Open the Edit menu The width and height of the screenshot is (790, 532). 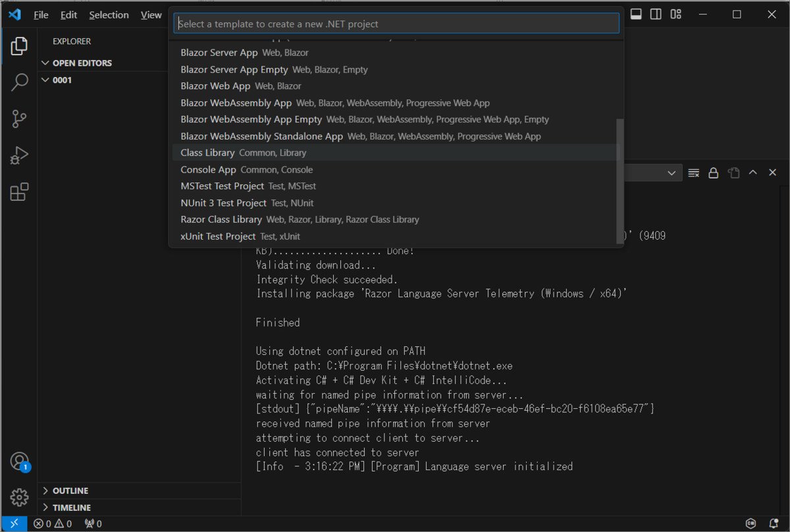click(68, 14)
